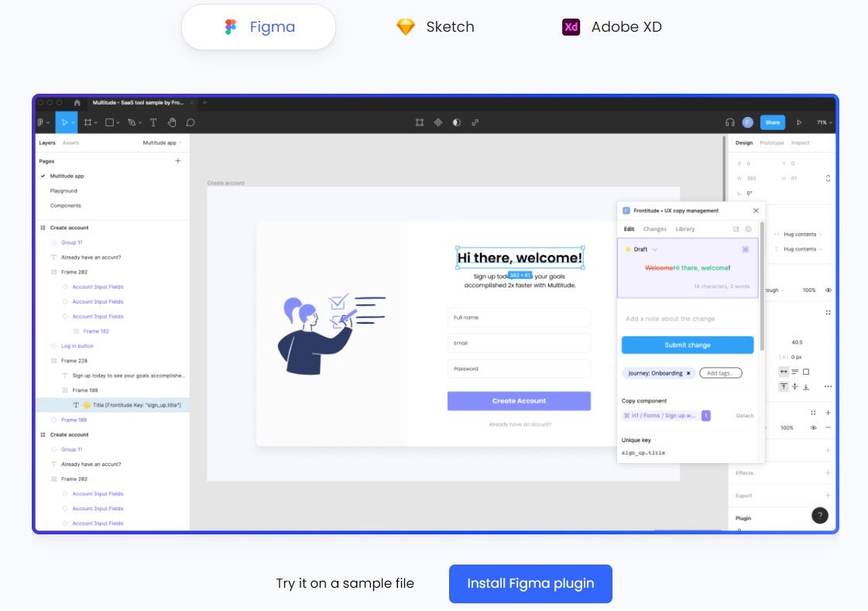
Task: Open the Prototype tab
Action: click(772, 142)
